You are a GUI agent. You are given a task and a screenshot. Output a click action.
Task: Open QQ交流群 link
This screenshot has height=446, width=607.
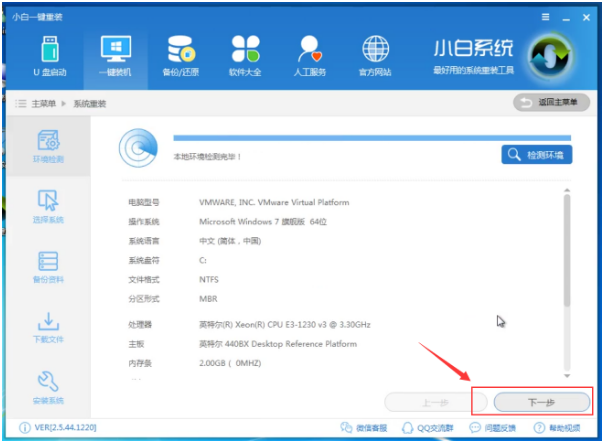tap(427, 428)
